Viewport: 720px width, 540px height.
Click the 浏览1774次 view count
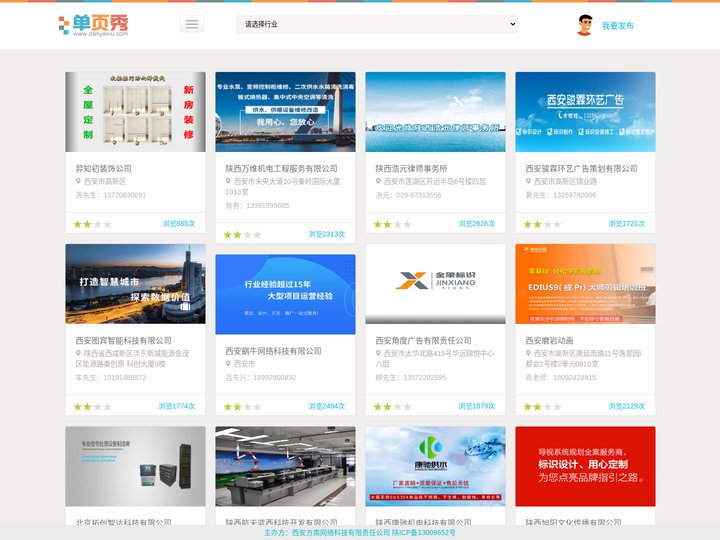(177, 406)
